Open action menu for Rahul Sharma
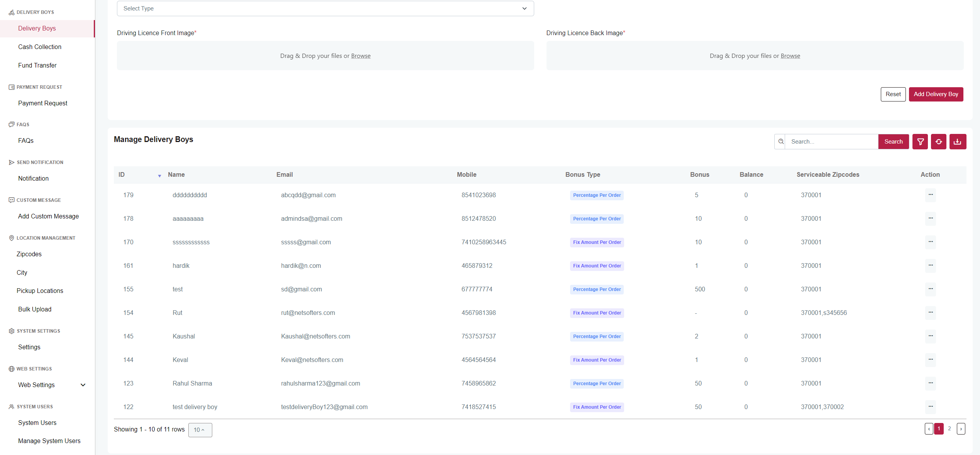Screen dimensions: 980x455 (931, 383)
